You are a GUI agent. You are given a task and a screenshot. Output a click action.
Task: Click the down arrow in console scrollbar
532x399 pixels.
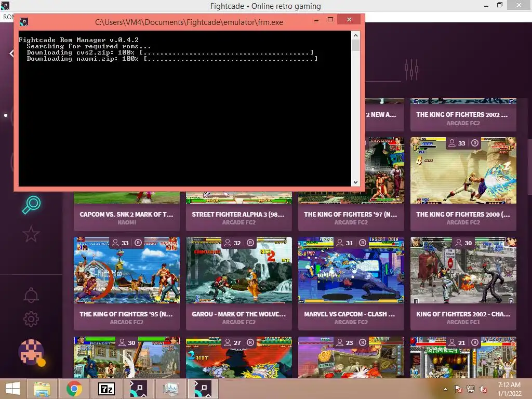click(355, 182)
